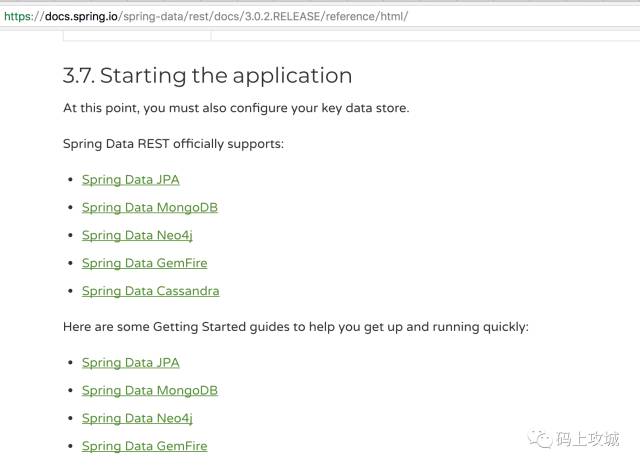Open Spring Data GemFire link under officially supports
Viewport: 640px width, 467px height.
pyautogui.click(x=144, y=263)
